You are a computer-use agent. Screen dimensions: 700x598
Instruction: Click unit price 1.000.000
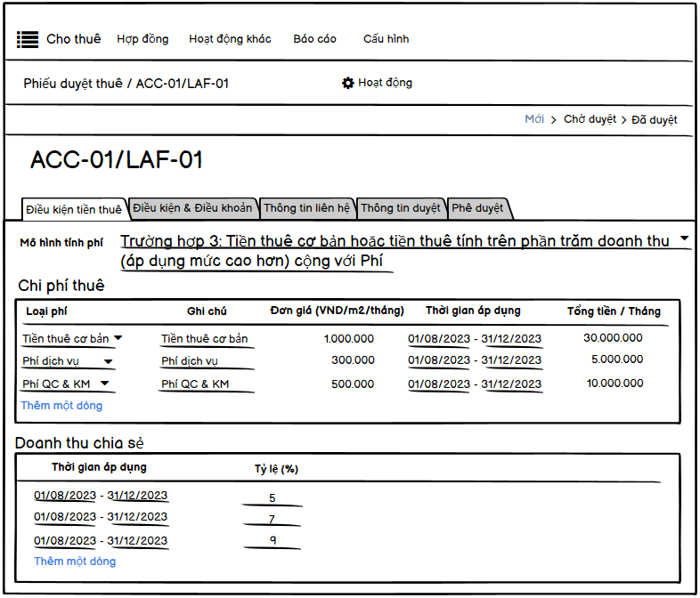click(348, 339)
